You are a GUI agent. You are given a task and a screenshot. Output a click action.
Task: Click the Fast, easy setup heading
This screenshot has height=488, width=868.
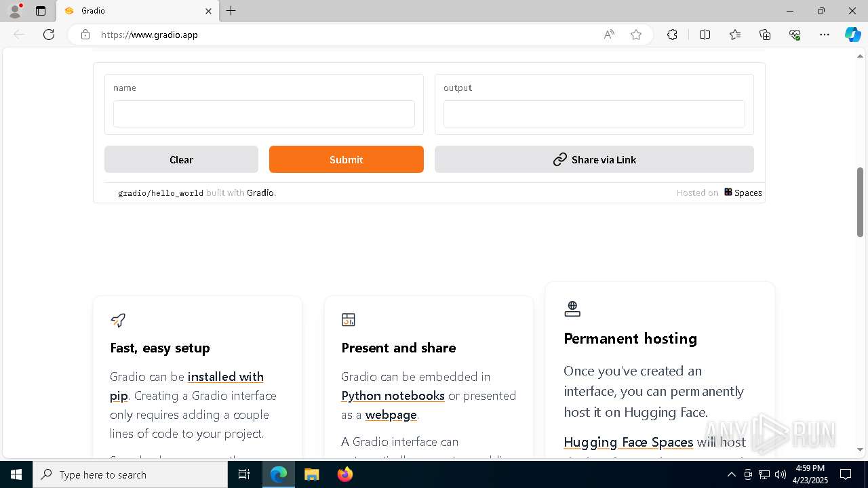tap(160, 348)
